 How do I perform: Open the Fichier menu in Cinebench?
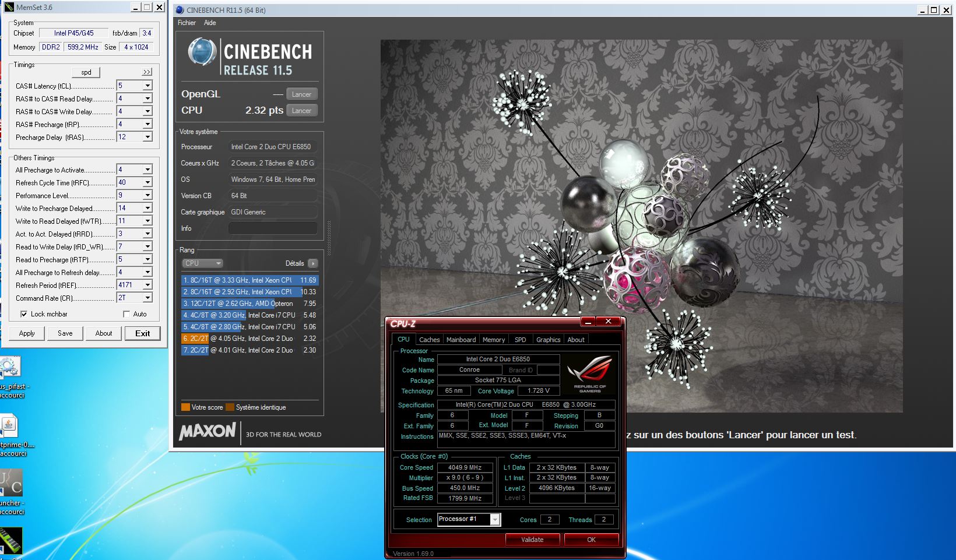pyautogui.click(x=187, y=23)
